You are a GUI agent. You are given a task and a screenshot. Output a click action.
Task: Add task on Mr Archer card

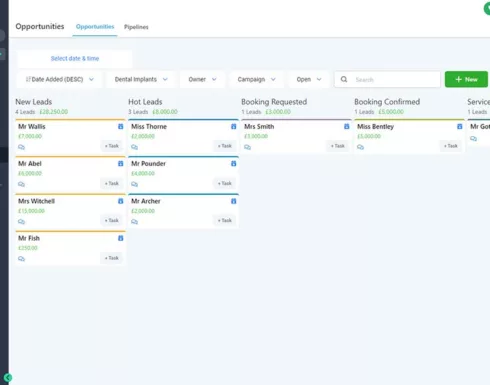tap(224, 220)
